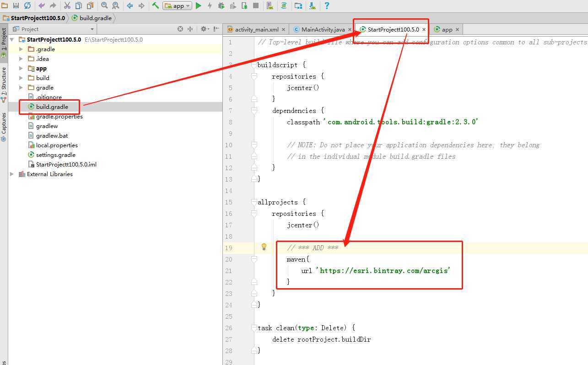Open the Project view selector dropdown

coord(54,29)
